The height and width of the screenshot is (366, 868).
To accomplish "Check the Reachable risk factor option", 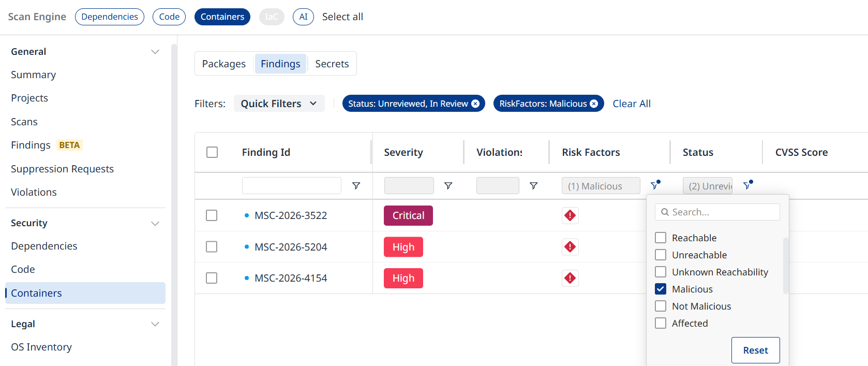I will [661, 238].
